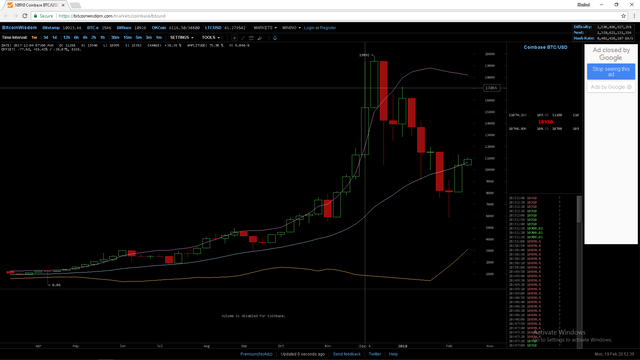Viewport: 640px width, 360px height.
Task: Bookmark page with the star icon
Action: coord(623,16)
